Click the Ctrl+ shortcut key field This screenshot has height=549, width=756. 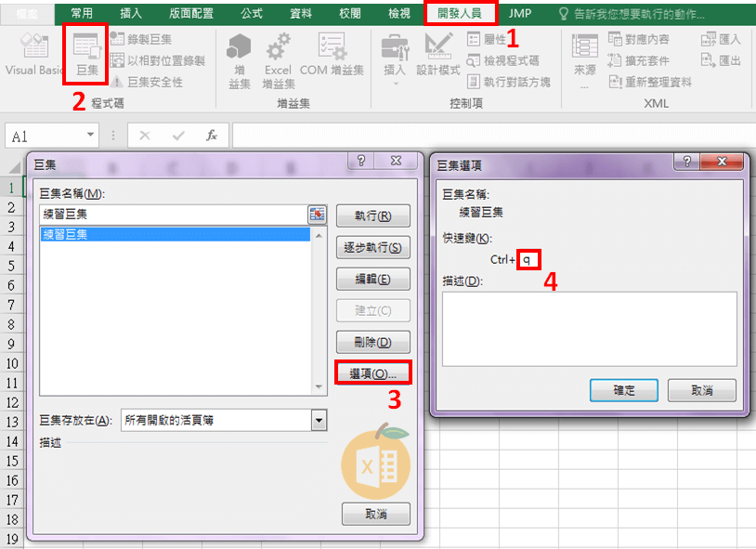coord(528,259)
